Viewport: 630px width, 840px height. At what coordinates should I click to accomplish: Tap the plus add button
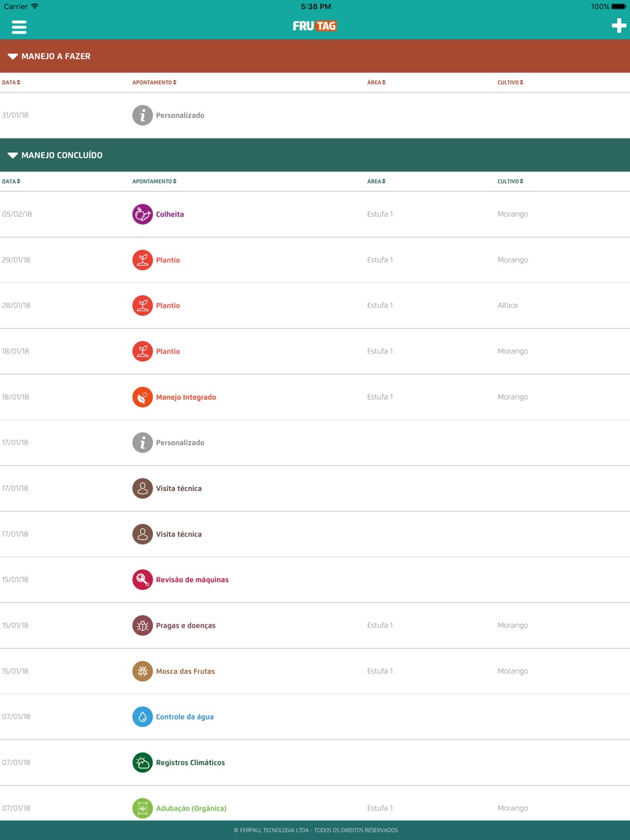618,26
